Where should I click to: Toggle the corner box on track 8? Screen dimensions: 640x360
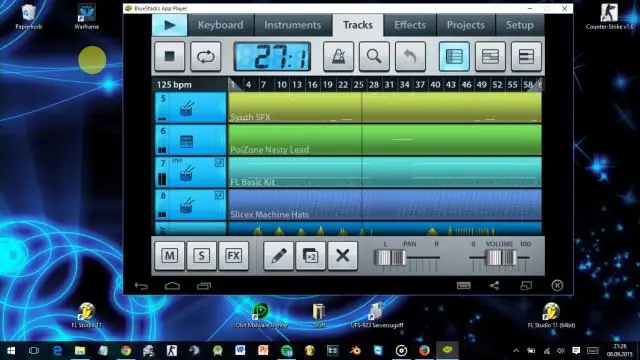pos(220,196)
